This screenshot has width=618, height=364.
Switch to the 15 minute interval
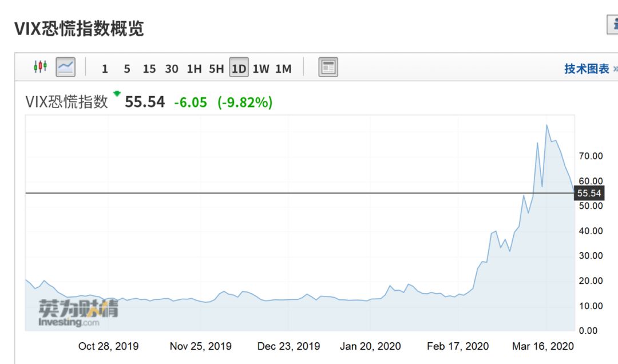(149, 69)
